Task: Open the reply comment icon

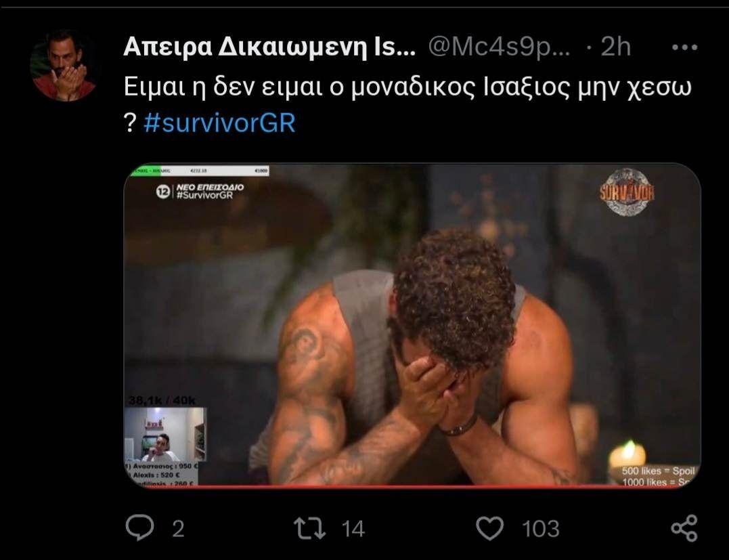Action: [139, 528]
